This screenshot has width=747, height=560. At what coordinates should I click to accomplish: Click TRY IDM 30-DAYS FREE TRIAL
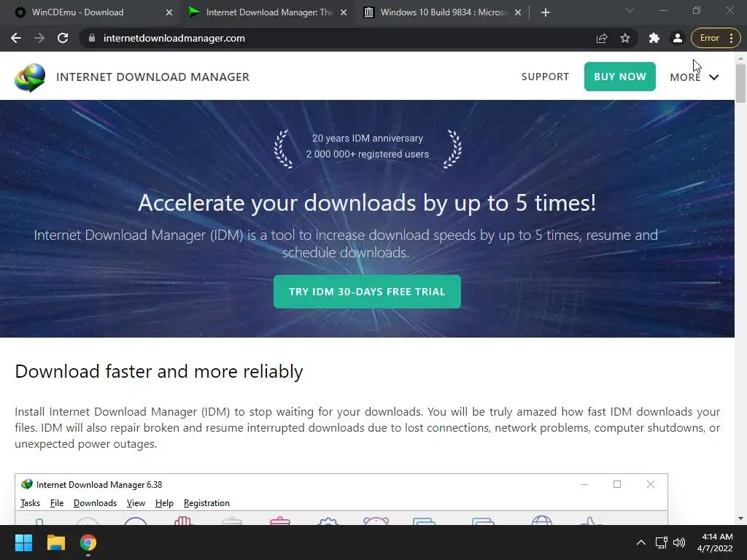(367, 292)
